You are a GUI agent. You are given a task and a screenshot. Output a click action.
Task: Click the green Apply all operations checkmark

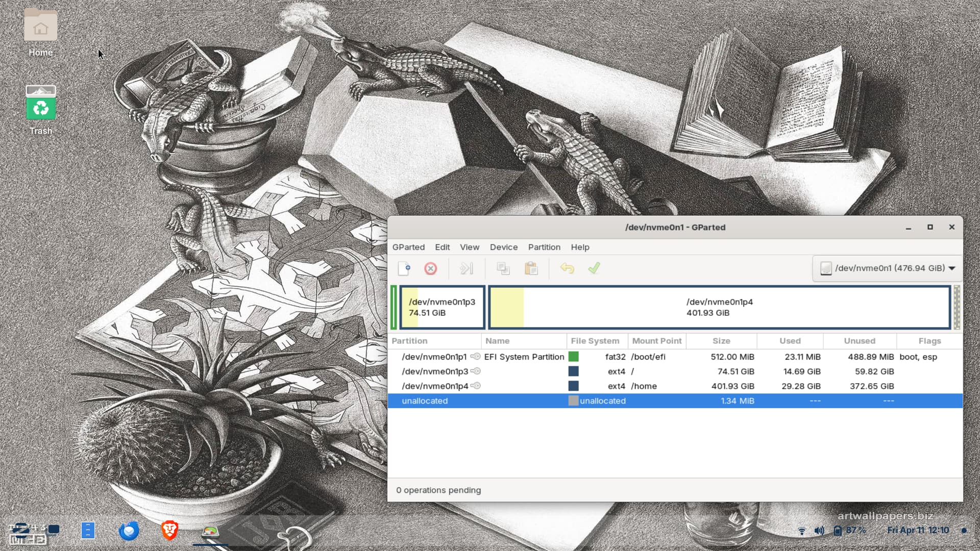[x=594, y=268]
